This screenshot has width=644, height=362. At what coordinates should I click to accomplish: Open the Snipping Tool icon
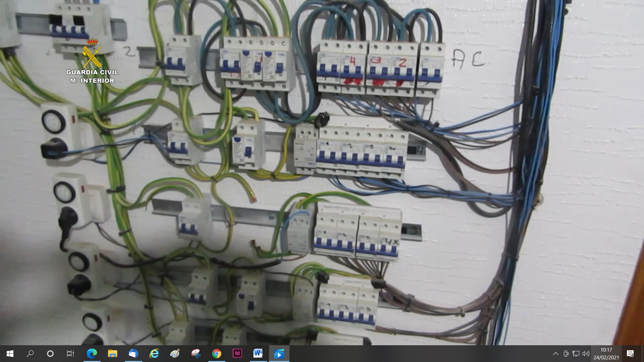pos(196,354)
